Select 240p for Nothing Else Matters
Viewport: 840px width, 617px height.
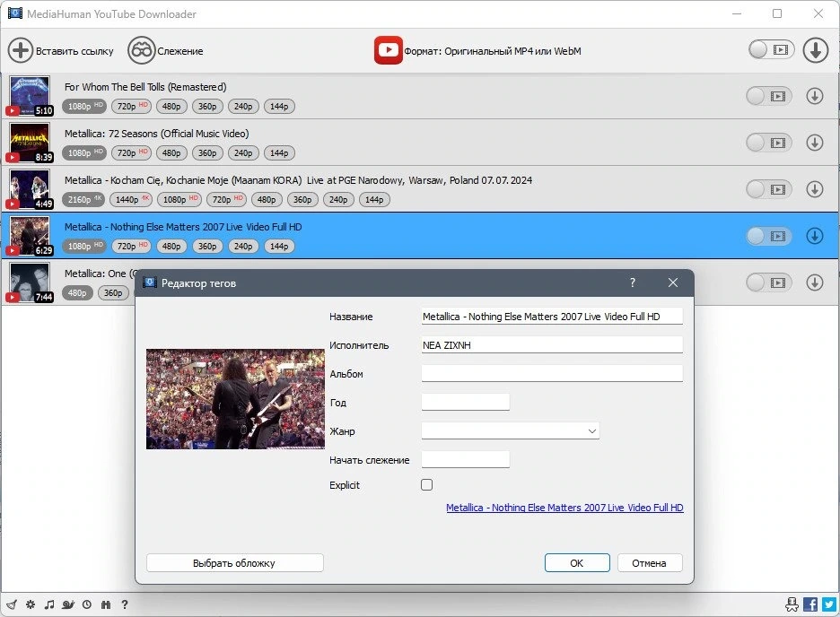243,246
